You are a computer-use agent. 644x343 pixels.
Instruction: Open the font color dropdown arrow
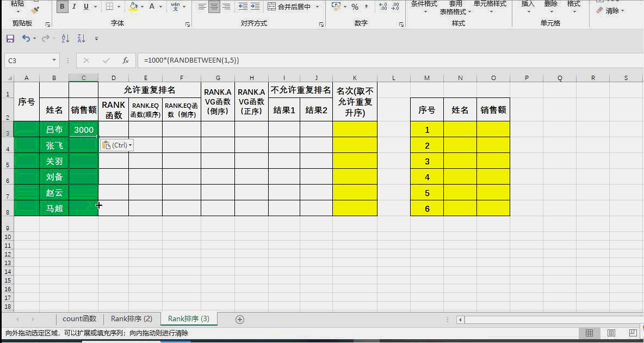click(x=160, y=7)
